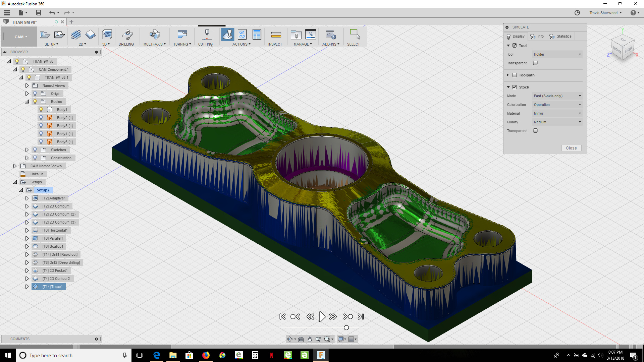
Task: Jump to end of simulation
Action: coord(361,316)
